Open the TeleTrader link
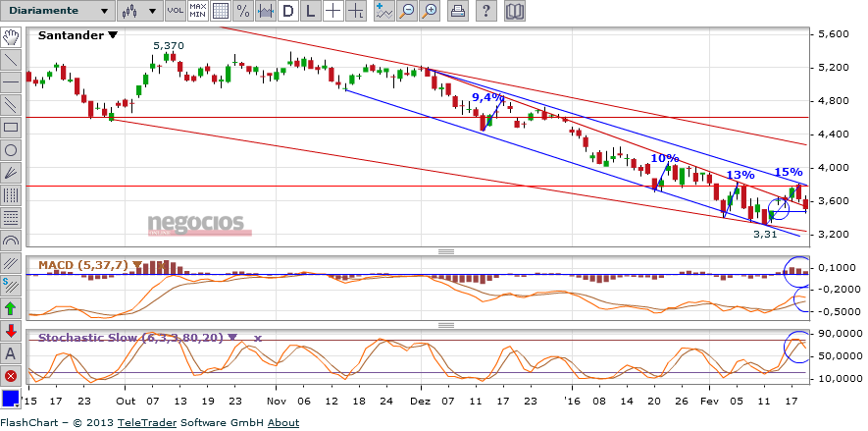This screenshot has width=868, height=431. (x=147, y=423)
